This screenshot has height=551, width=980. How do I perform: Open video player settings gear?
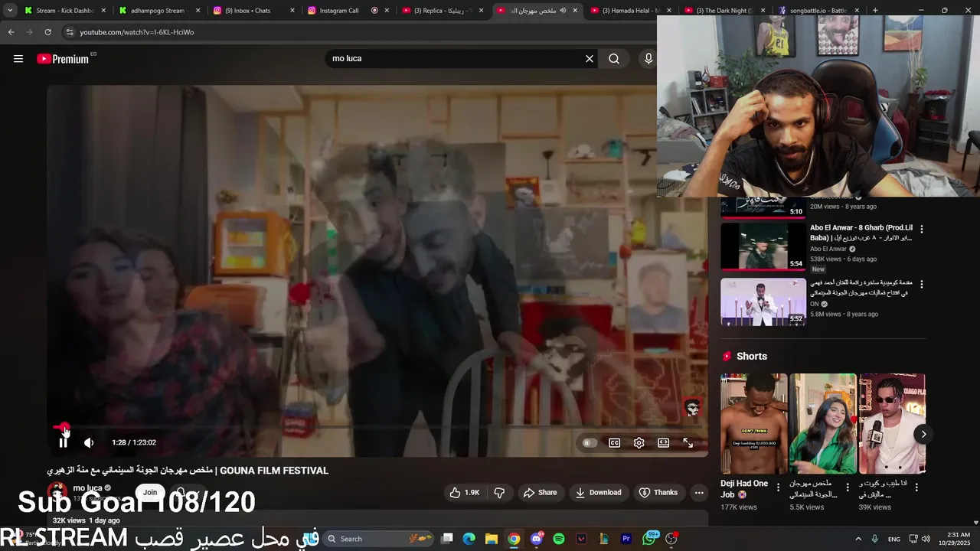point(639,442)
